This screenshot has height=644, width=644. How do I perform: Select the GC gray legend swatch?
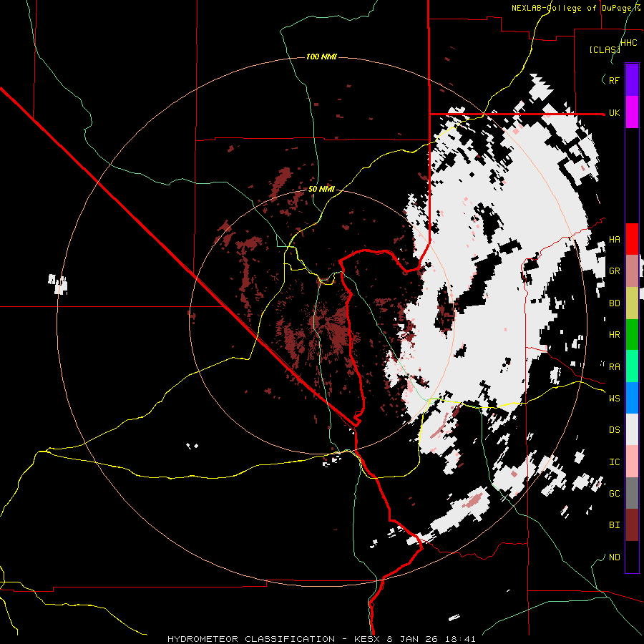click(632, 493)
